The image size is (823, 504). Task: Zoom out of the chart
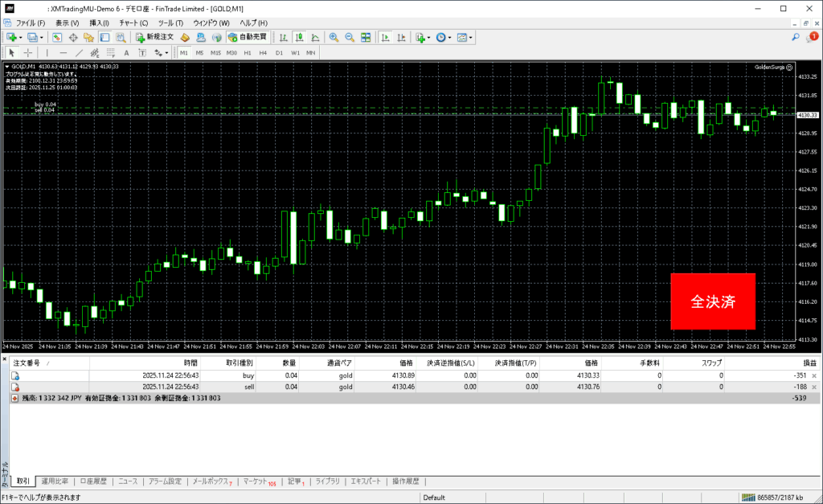[350, 37]
